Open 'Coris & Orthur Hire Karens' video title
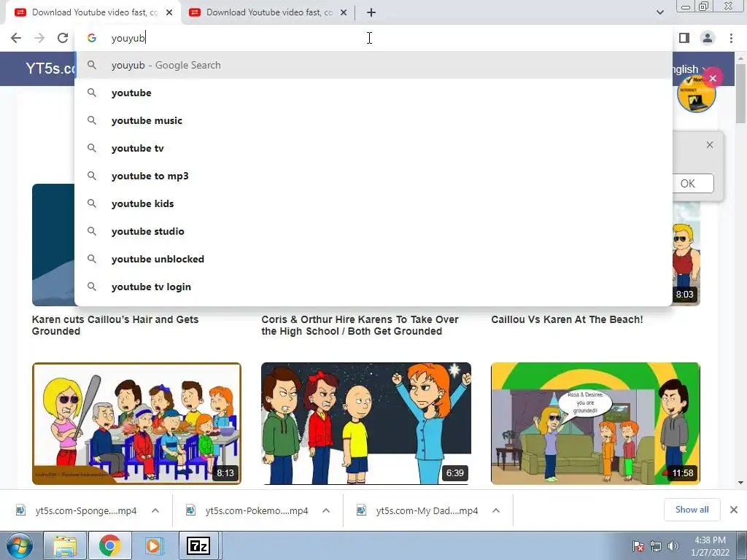The image size is (747, 560). (360, 325)
